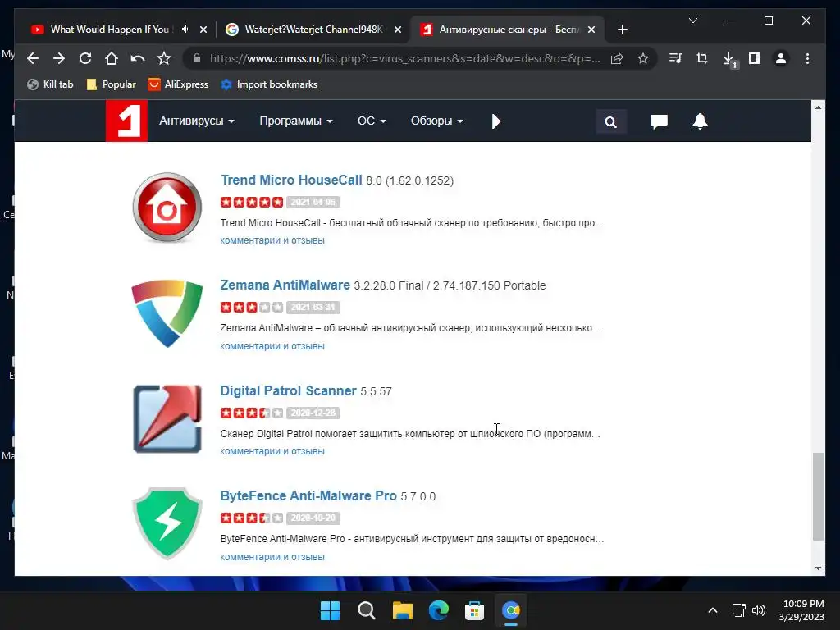Open the browser home page
The width and height of the screenshot is (840, 630).
pos(112,58)
